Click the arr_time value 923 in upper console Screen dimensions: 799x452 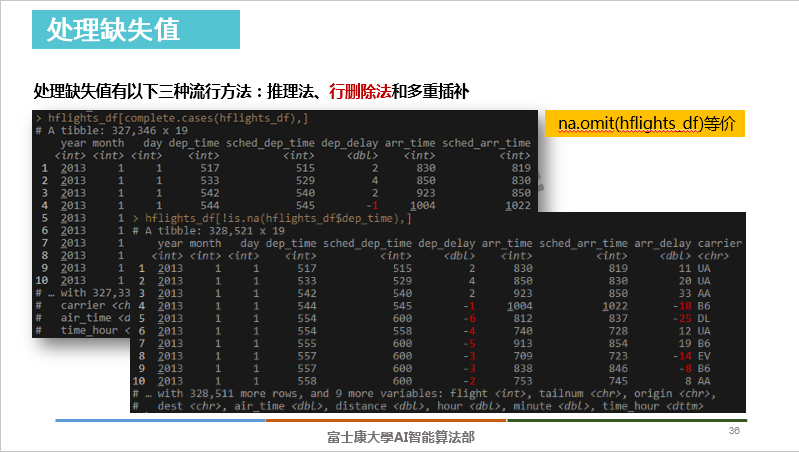(425, 193)
